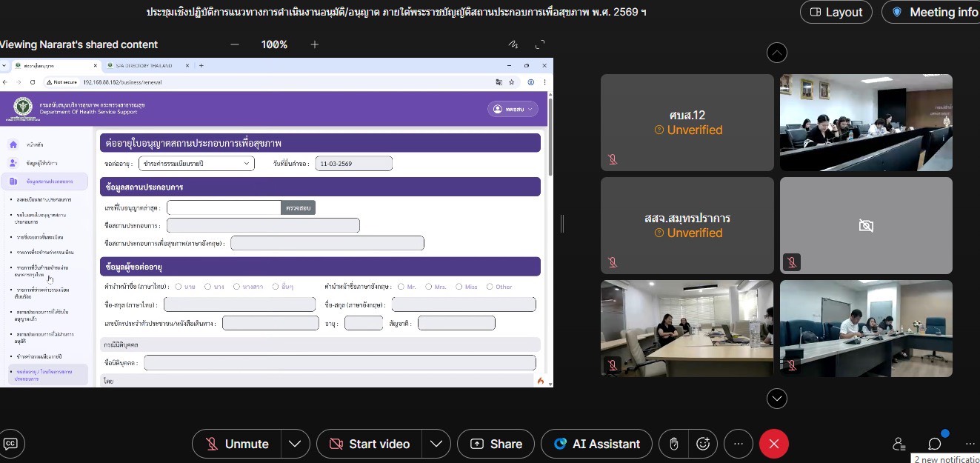
Task: Expand video options arrow beside Start video
Action: coord(436,444)
